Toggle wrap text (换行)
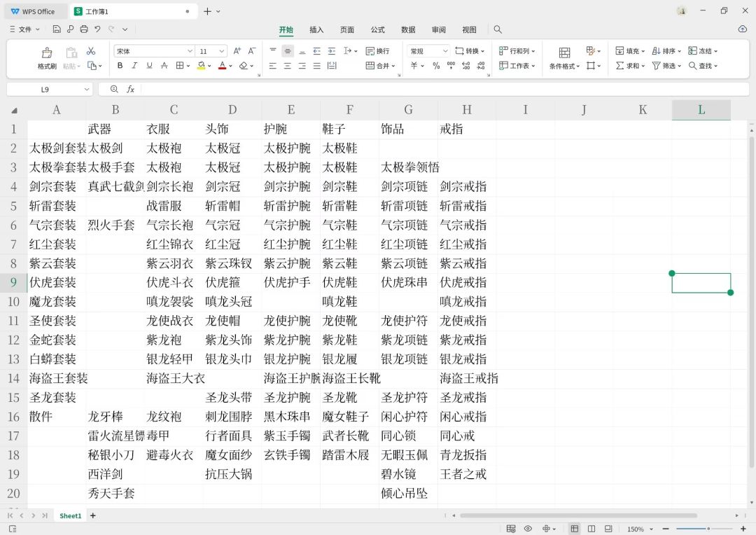This screenshot has width=756, height=535. coord(377,50)
